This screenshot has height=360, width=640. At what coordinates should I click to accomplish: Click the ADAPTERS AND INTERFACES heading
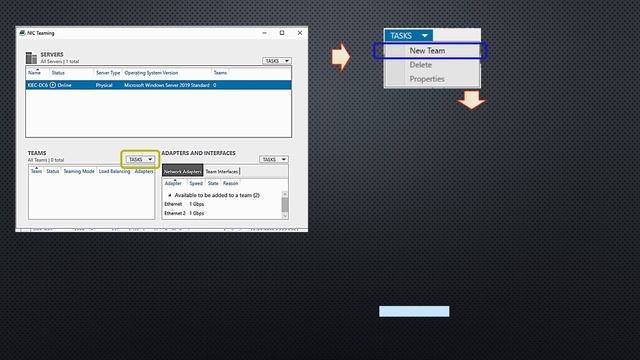[198, 153]
